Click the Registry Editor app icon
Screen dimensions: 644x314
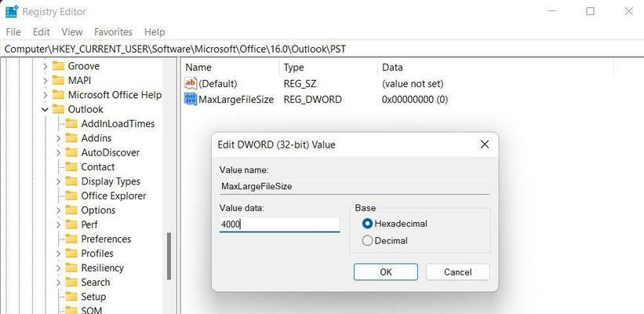coord(12,12)
